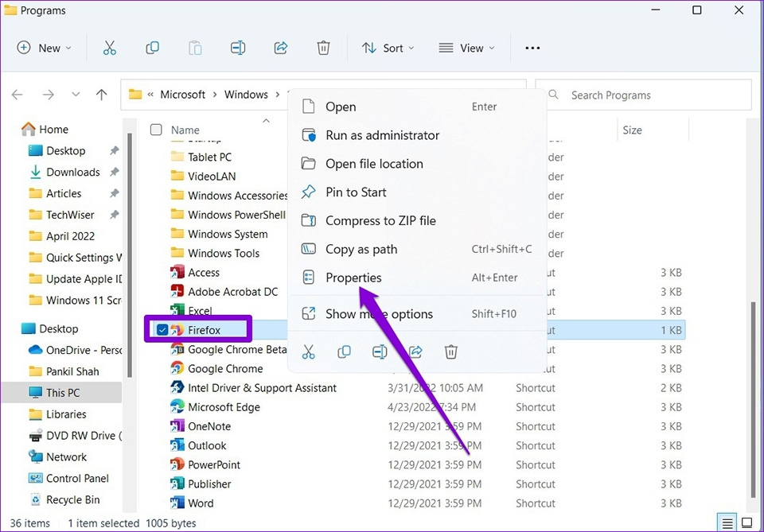Click the Delete icon in the toolbar

coord(323,48)
